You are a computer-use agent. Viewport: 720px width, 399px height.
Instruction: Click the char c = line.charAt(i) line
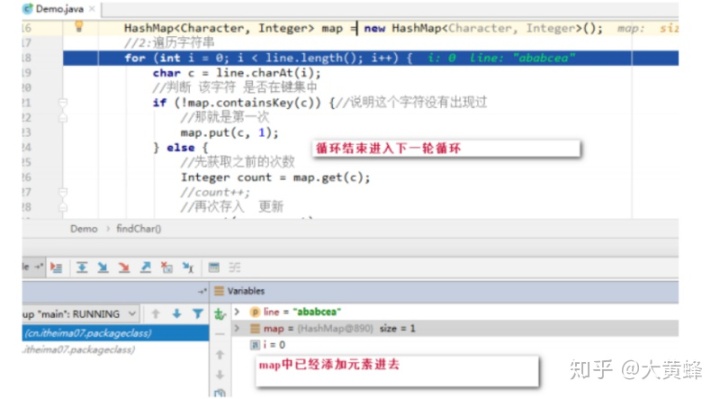pyautogui.click(x=237, y=73)
